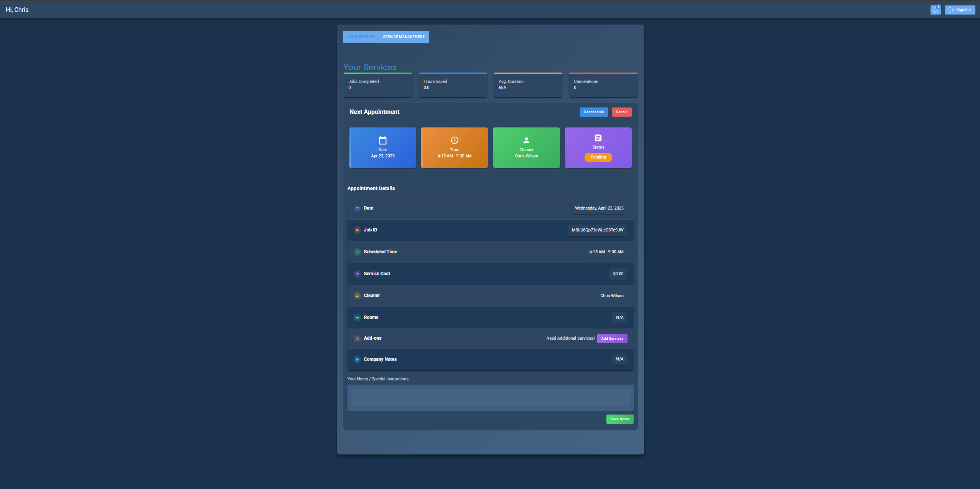The height and width of the screenshot is (489, 980).
Task: Click the Service Cost row icon
Action: click(x=357, y=274)
